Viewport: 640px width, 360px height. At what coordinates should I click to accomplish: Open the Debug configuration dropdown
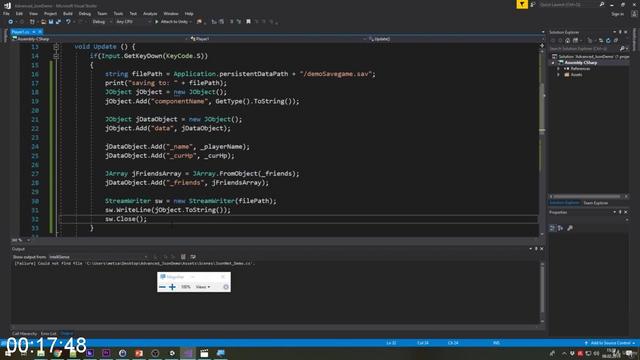[101, 22]
